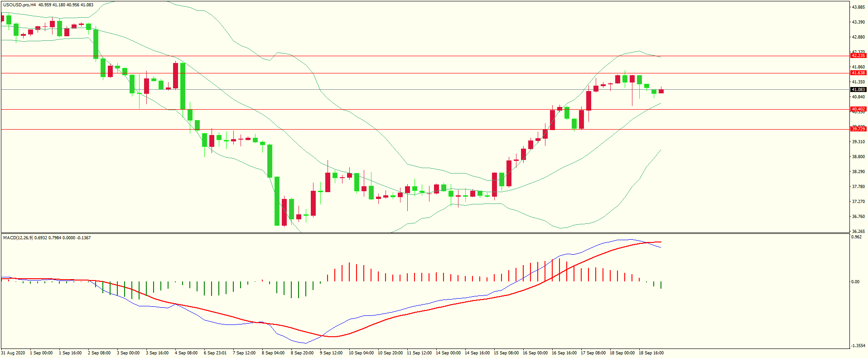Click the 36.760 value on price axis
The height and width of the screenshot is (358, 868).
[858, 217]
